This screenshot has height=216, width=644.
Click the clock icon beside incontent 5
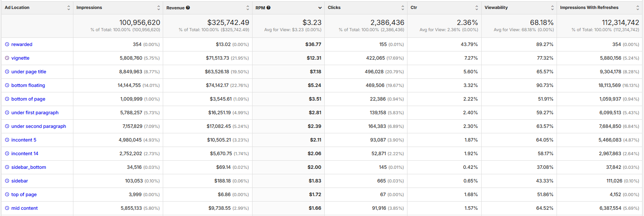7,140
